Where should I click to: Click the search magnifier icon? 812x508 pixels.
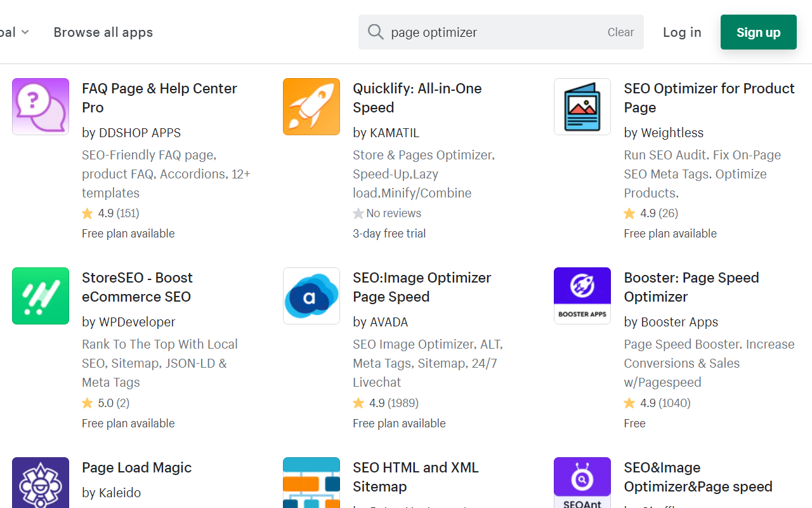pyautogui.click(x=376, y=32)
